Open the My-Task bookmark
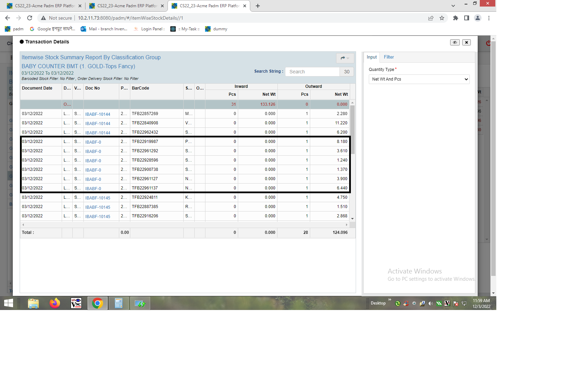This screenshot has width=588, height=372. coord(185,29)
